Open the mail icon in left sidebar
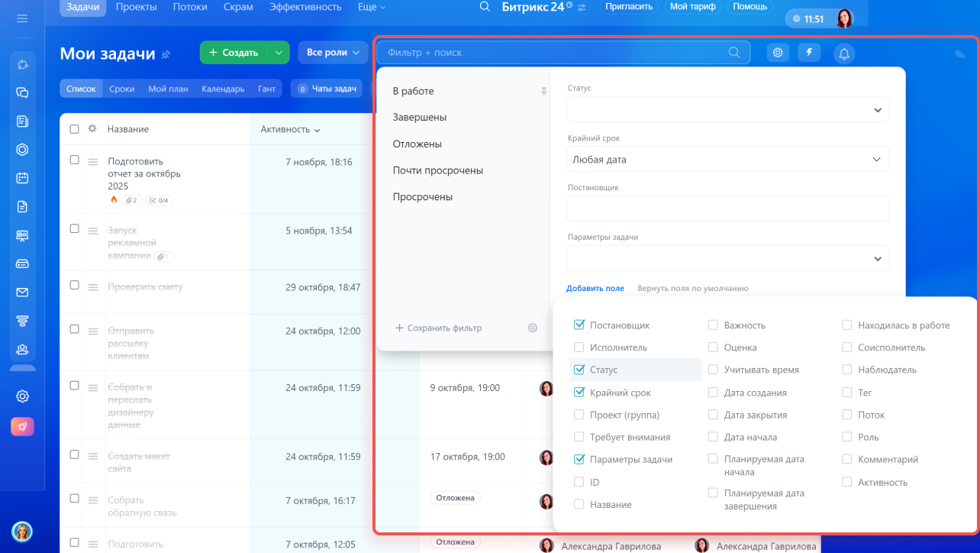 pyautogui.click(x=22, y=292)
